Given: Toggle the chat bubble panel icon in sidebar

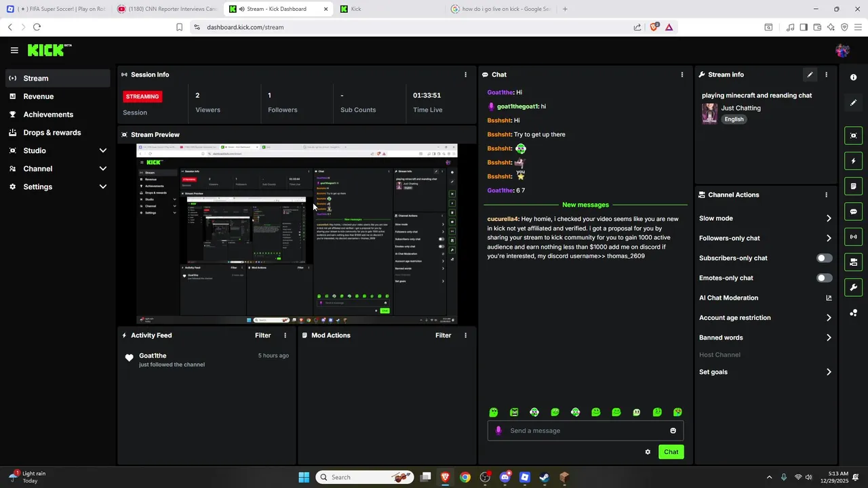Looking at the screenshot, I should coord(853,211).
